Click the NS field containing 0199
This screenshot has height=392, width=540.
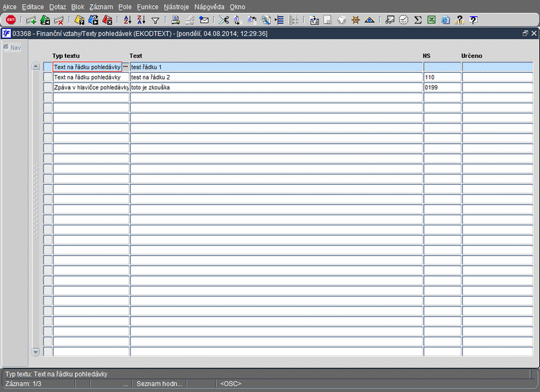(442, 87)
